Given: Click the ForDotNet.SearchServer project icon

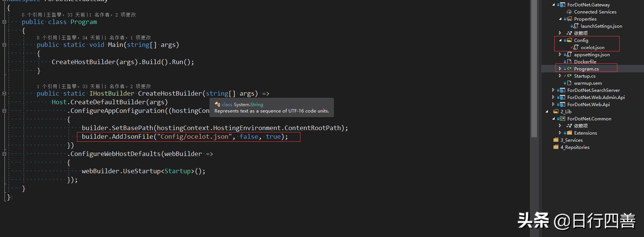Looking at the screenshot, I should click(562, 90).
